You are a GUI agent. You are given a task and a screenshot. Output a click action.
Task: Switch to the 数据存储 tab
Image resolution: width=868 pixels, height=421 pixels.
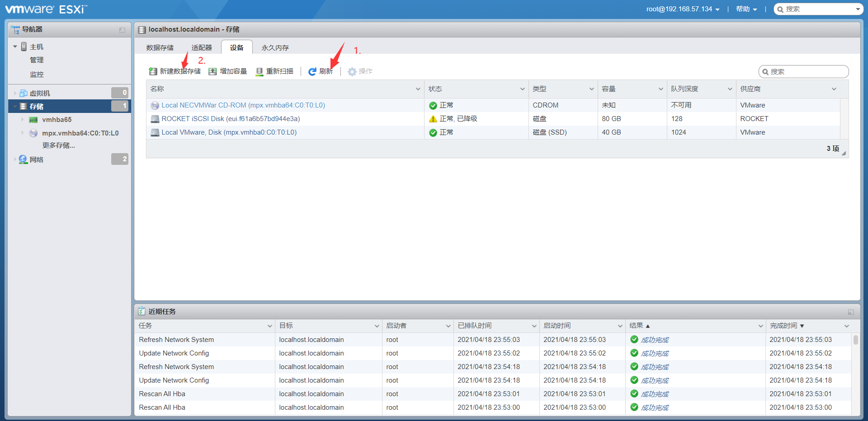click(160, 47)
